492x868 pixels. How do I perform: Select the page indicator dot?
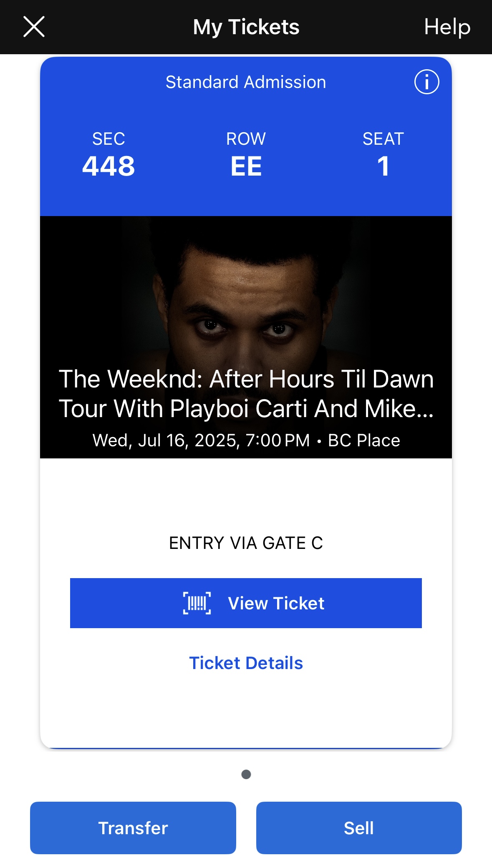(246, 774)
